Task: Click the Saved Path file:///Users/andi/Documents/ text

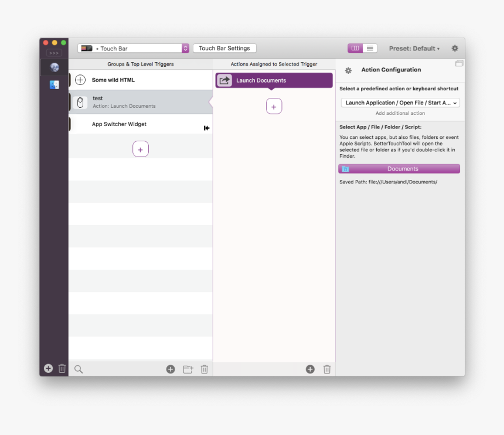Action: (389, 182)
